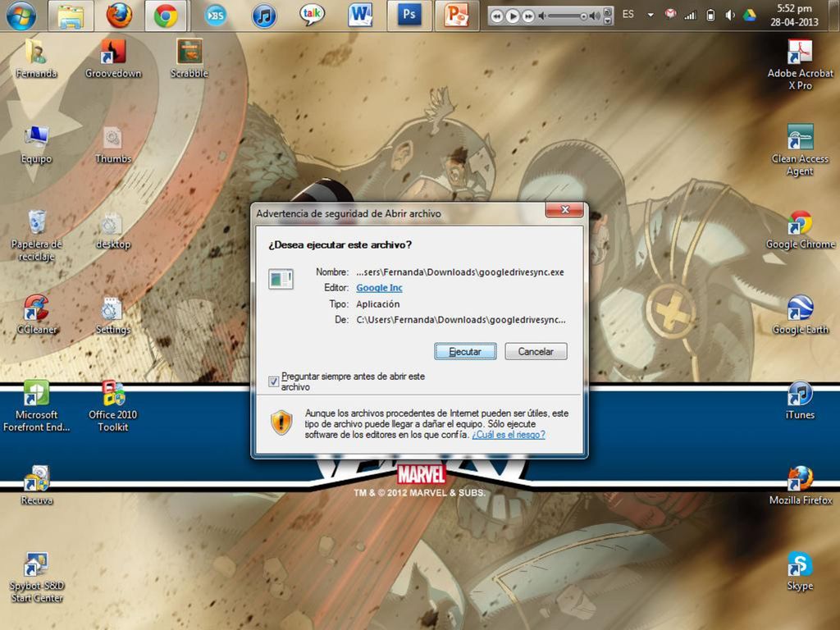This screenshot has height=630, width=840.
Task: Open the ES input language selector
Action: (x=628, y=15)
